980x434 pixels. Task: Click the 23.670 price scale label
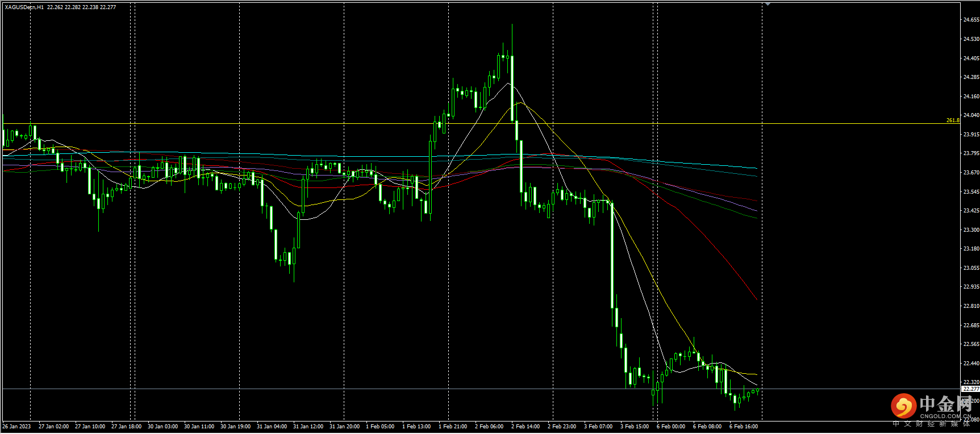(x=970, y=173)
